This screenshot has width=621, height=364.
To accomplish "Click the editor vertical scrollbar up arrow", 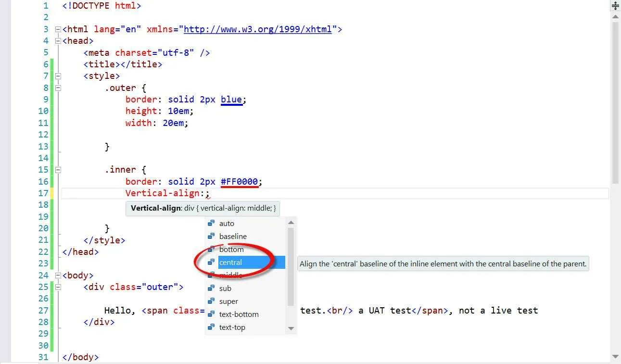I will point(615,17).
